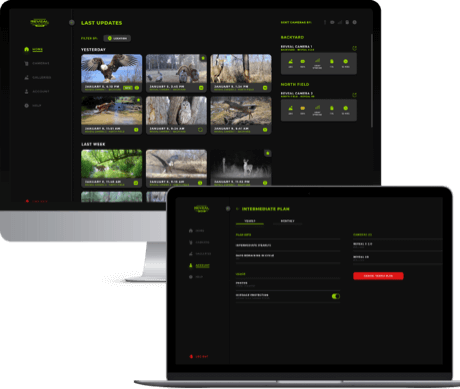Sort cameras by battery icon
The image size is (460, 389).
(347, 22)
